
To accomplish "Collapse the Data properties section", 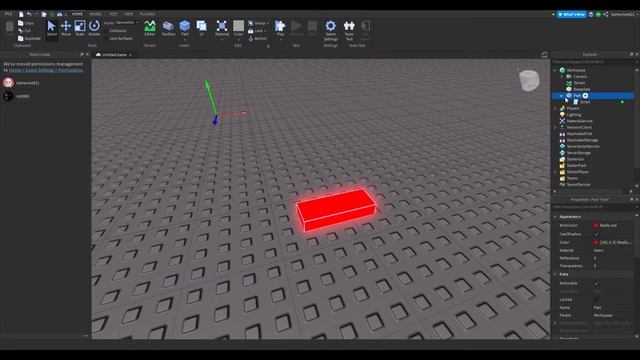I will (556, 274).
